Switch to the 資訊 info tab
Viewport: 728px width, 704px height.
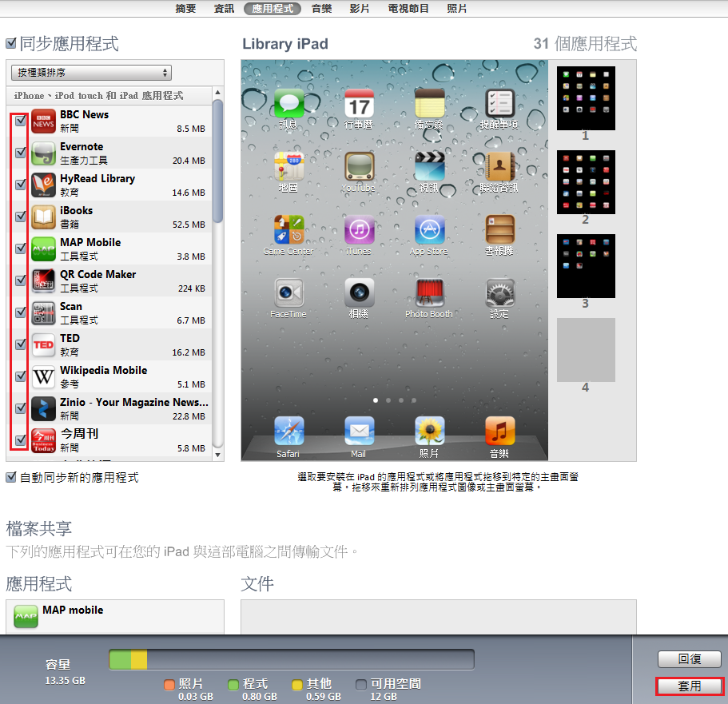[225, 8]
